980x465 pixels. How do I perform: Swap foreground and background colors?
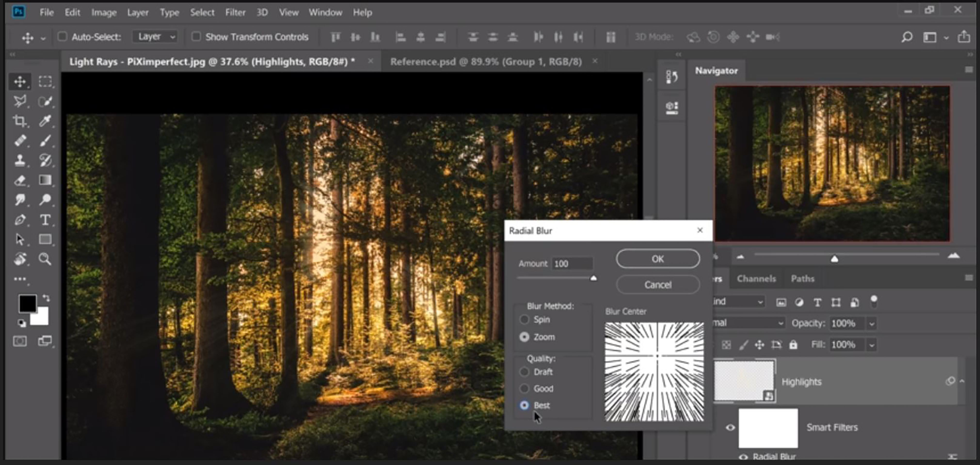(46, 298)
